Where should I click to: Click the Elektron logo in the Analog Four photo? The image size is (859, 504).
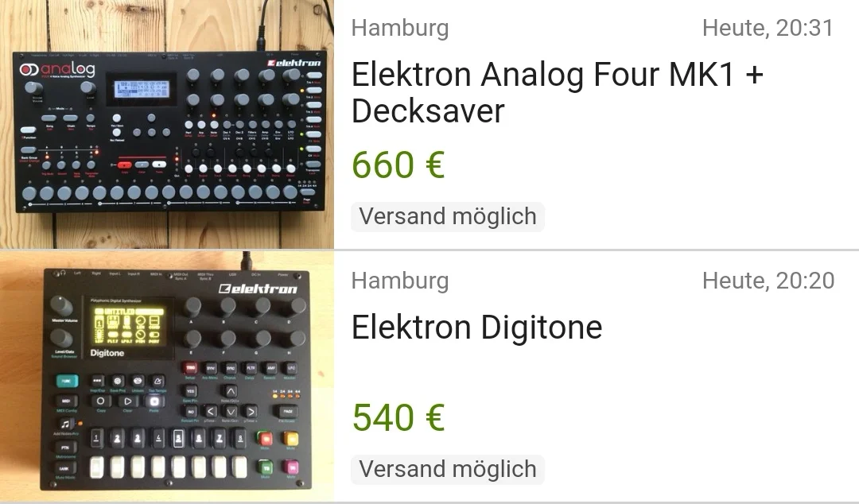point(293,63)
